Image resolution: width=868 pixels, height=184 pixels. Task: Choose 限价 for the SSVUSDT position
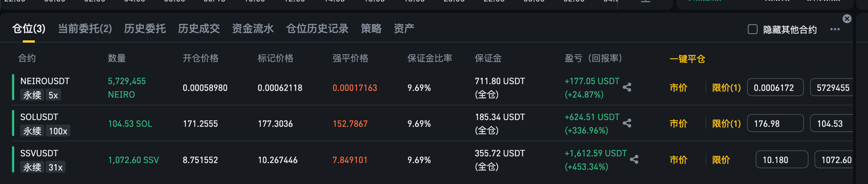tap(721, 160)
